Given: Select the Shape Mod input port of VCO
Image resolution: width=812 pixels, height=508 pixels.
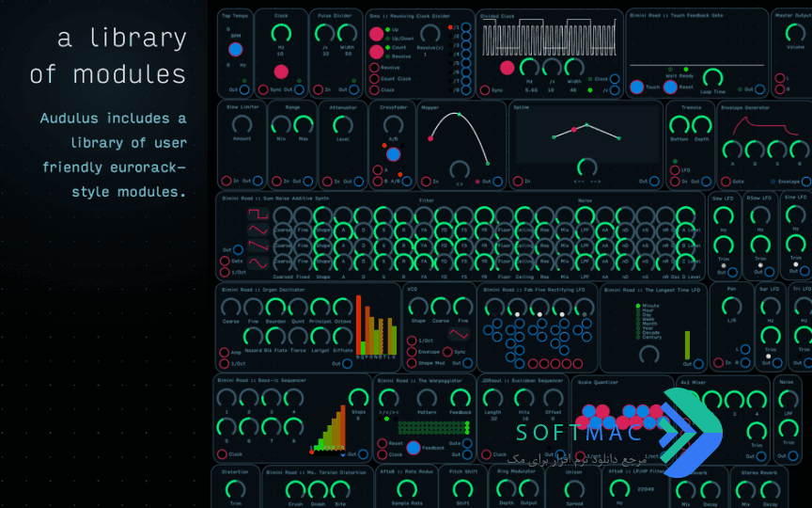Looking at the screenshot, I should click(x=412, y=363).
